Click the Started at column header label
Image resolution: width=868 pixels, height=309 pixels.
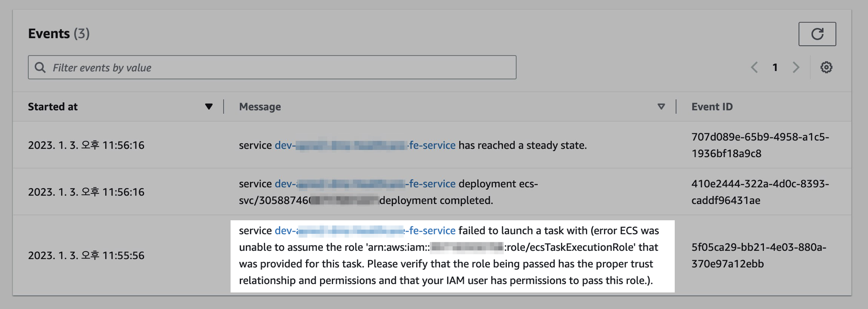click(x=53, y=107)
